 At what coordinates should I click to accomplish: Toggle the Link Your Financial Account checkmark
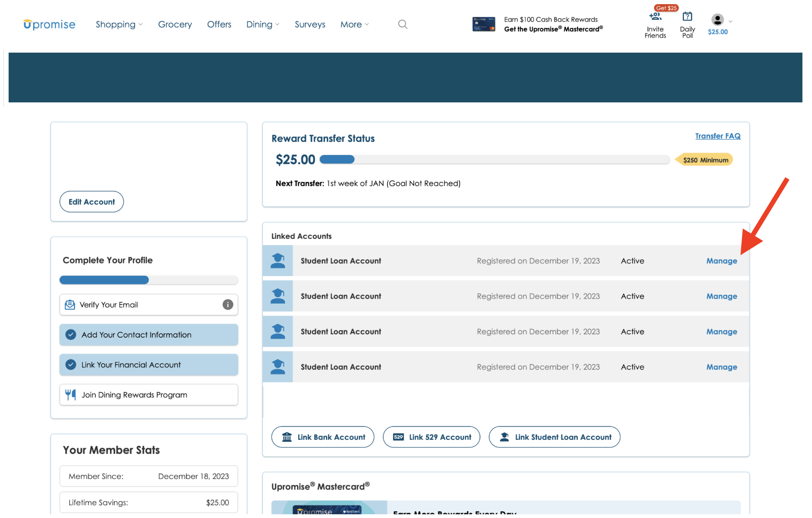71,365
